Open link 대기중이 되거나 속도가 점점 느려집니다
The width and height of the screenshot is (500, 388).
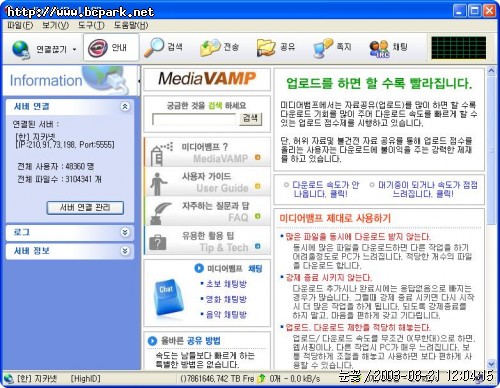coord(428,189)
